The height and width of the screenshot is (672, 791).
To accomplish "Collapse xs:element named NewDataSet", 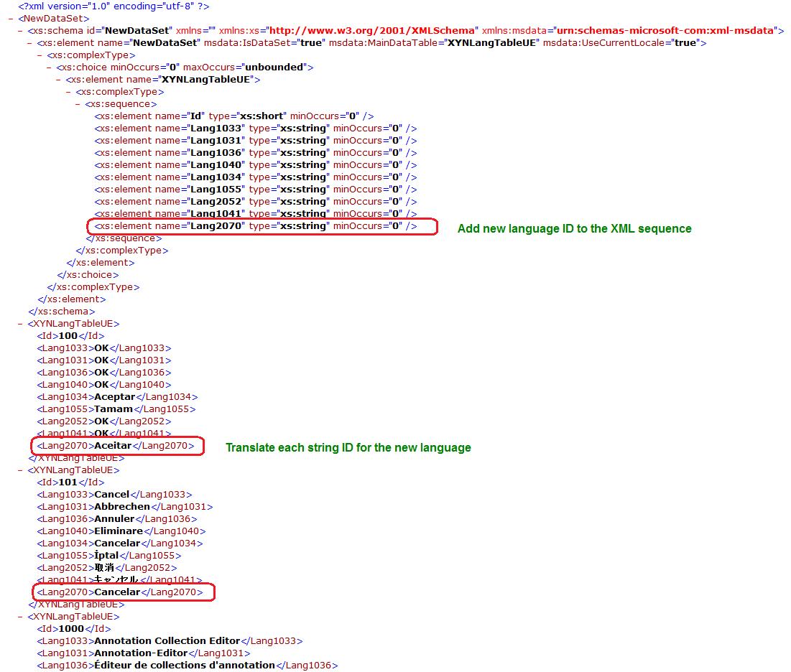I will click(30, 43).
